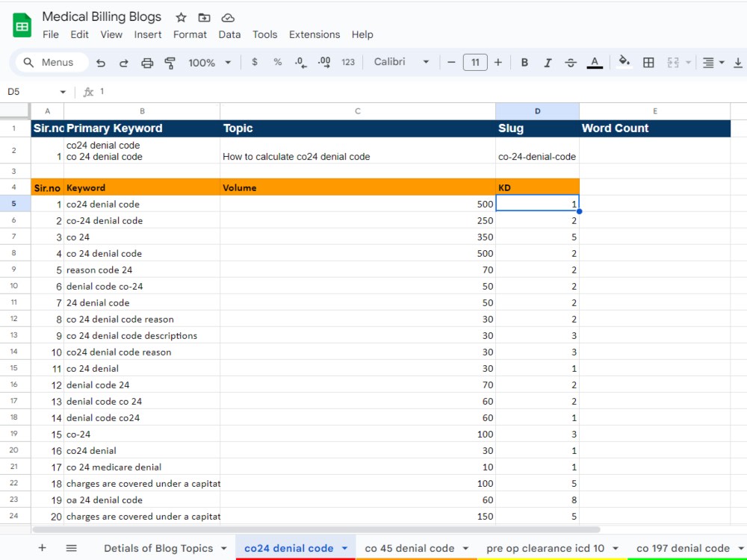Open the name box dropdown arrow
Screen dimensions: 747x560
tap(63, 92)
